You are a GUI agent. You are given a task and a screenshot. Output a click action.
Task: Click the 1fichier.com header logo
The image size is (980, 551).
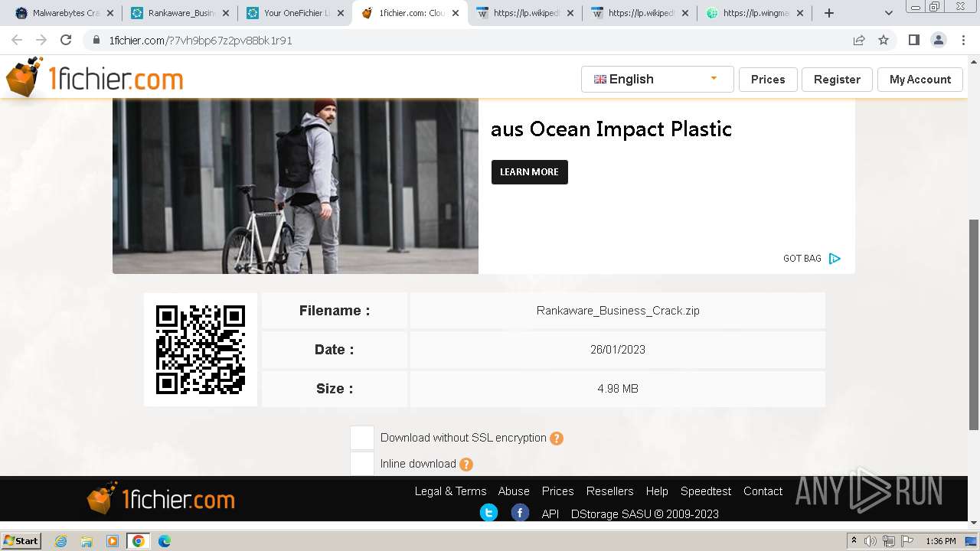[x=95, y=78]
